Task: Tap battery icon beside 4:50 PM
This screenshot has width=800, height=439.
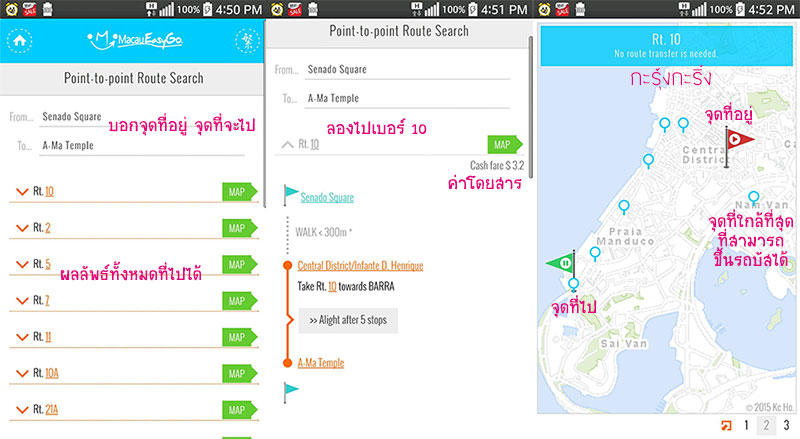Action: coord(208,9)
